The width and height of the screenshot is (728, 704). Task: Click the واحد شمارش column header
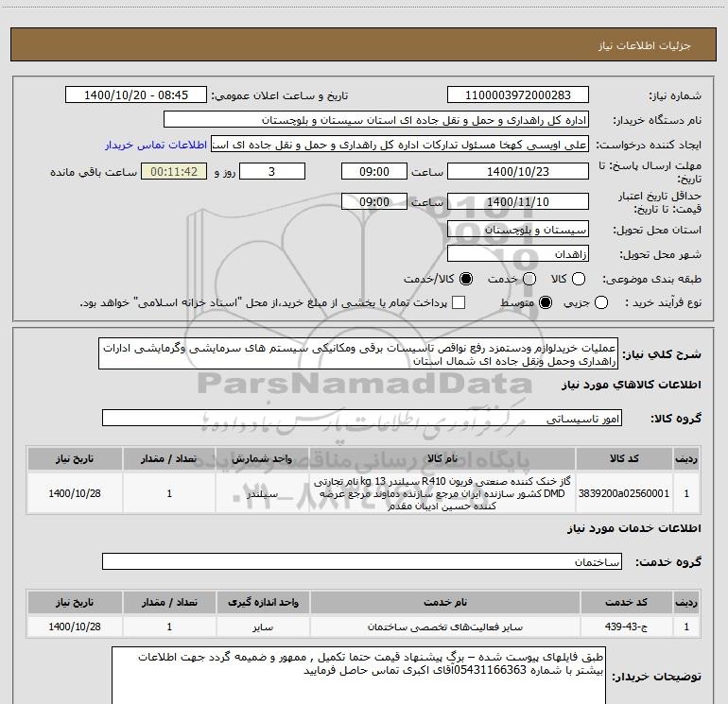tap(262, 458)
